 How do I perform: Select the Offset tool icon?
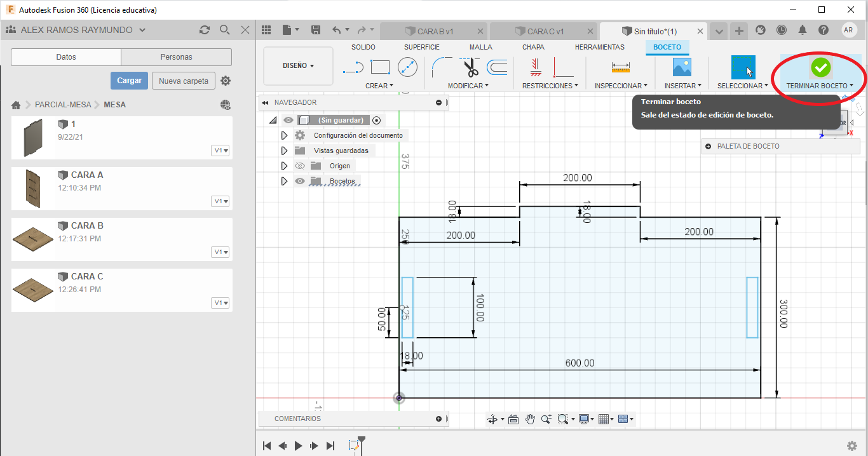497,67
